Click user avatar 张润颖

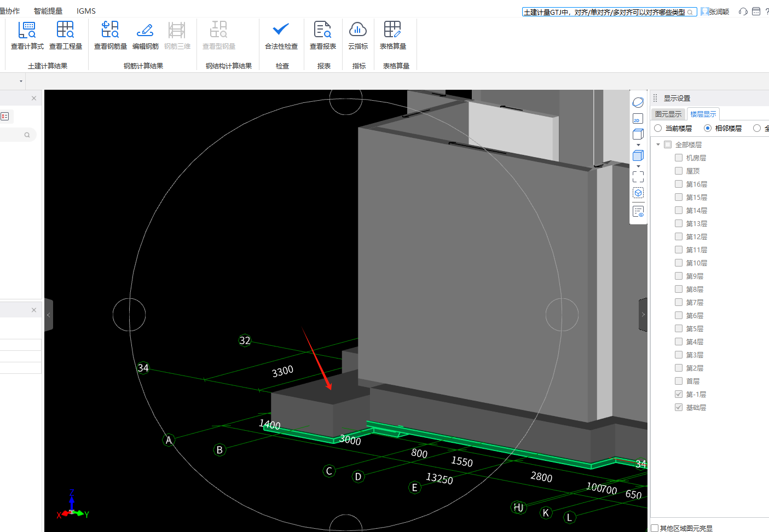(704, 11)
